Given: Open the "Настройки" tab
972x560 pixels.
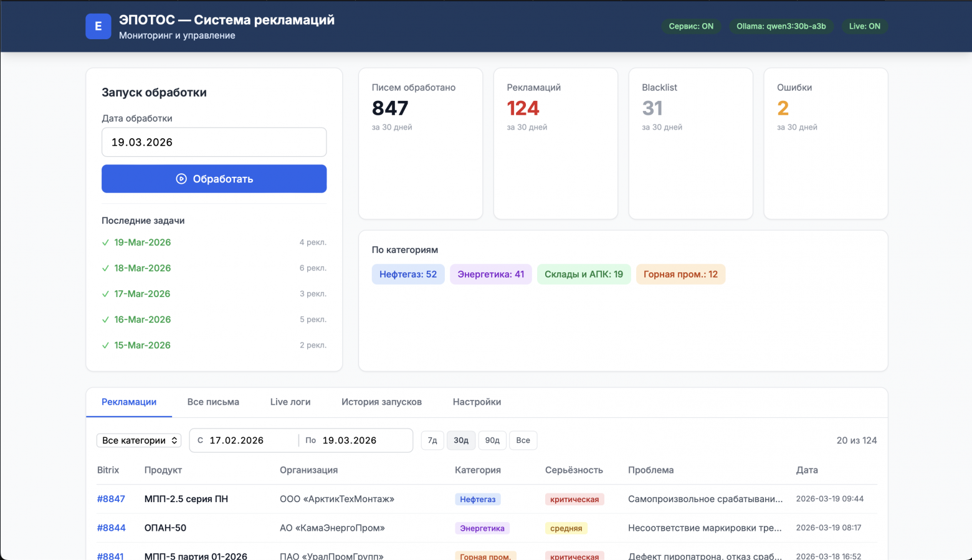Looking at the screenshot, I should tap(477, 402).
